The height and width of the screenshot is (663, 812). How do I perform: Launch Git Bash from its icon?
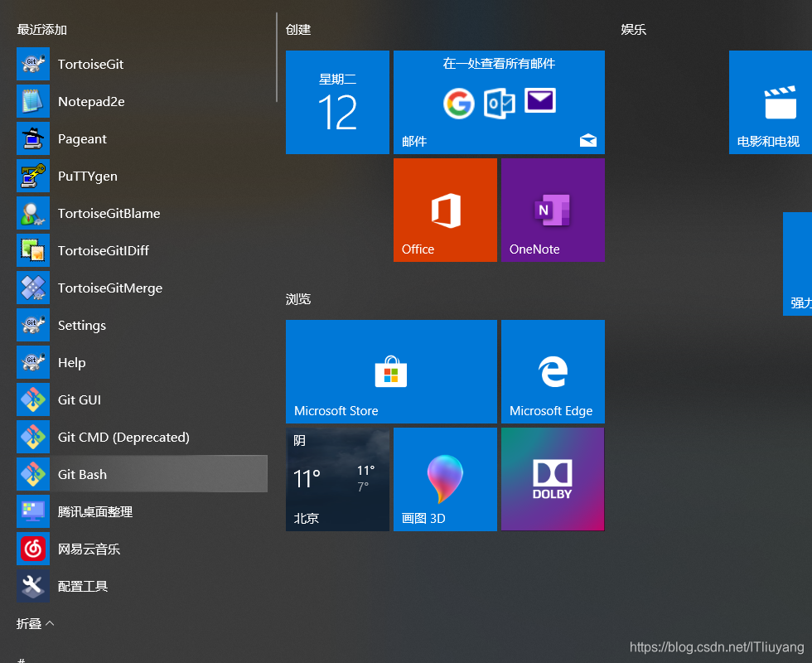click(x=33, y=474)
